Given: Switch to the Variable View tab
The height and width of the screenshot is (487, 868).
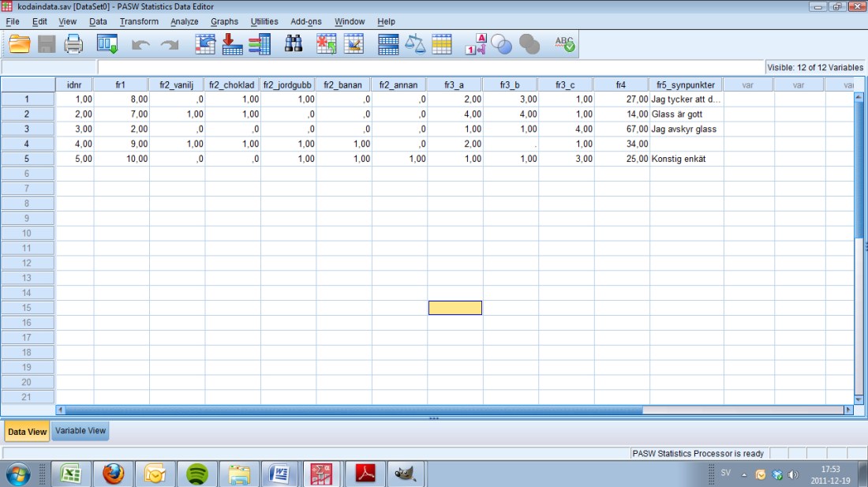Looking at the screenshot, I should pyautogui.click(x=80, y=431).
